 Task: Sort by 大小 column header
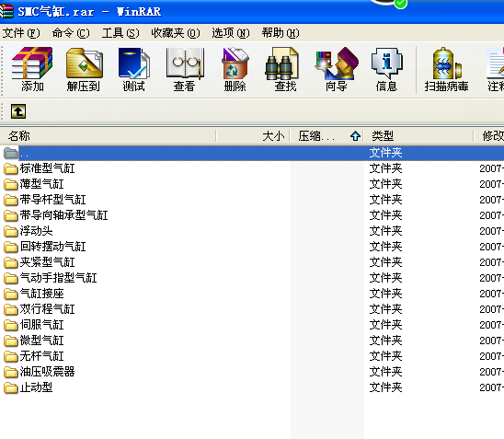[x=253, y=135]
